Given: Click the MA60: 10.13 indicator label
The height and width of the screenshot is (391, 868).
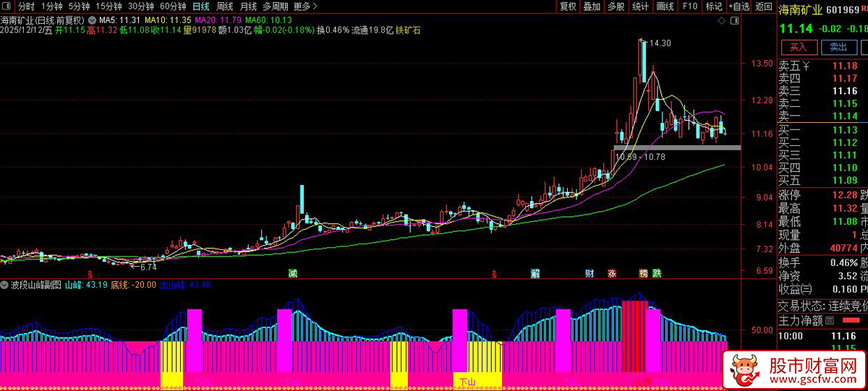Looking at the screenshot, I should (268, 20).
